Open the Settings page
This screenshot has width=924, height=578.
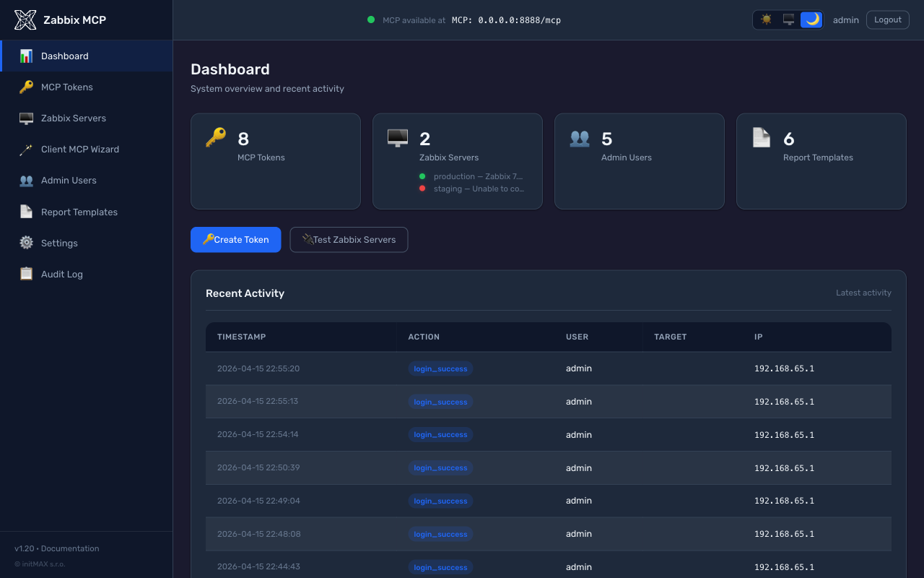pos(87,243)
